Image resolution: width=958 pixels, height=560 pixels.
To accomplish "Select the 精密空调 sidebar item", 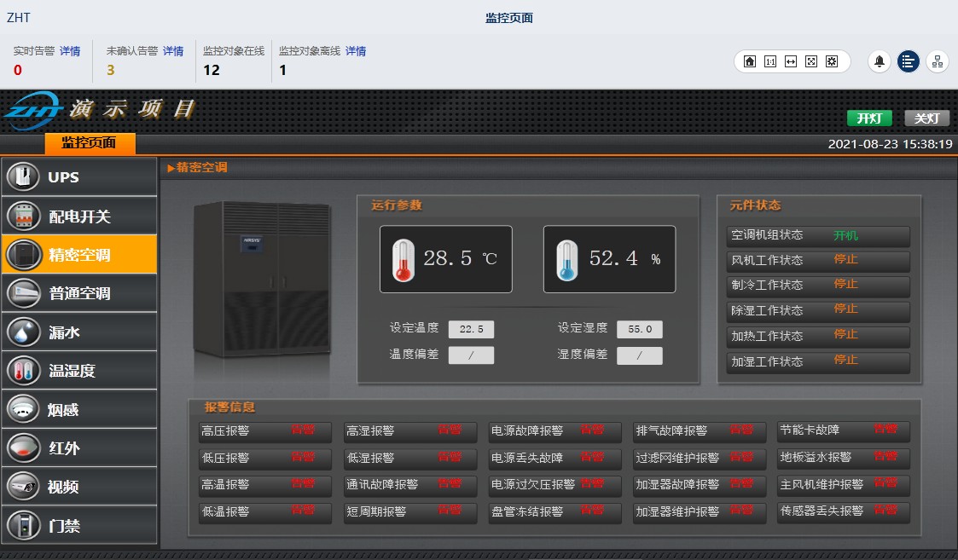I will tap(79, 254).
